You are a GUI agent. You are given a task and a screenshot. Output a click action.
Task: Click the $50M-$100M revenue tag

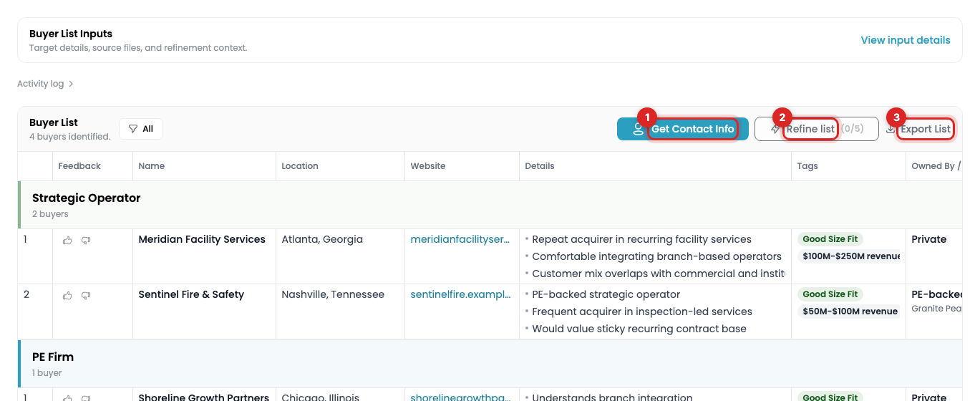coord(850,311)
